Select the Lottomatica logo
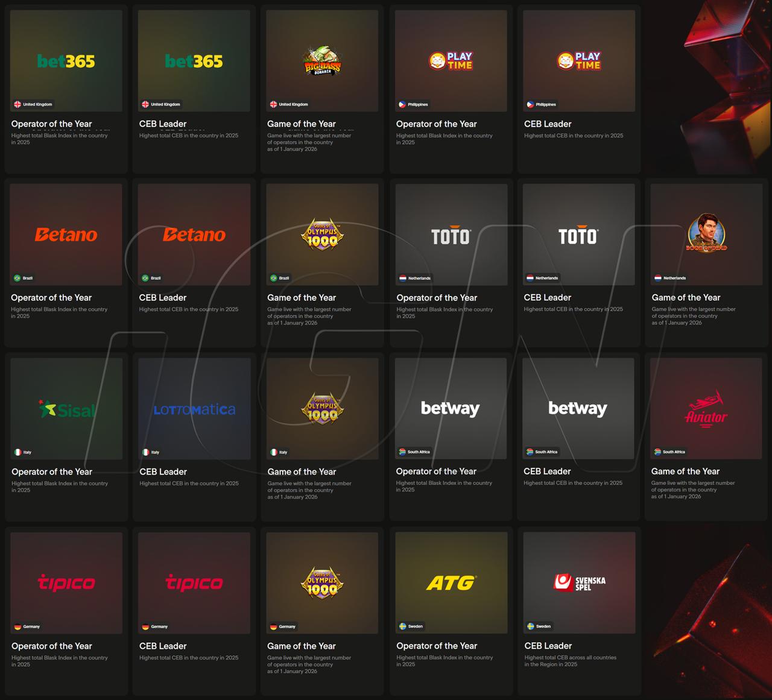Image resolution: width=772 pixels, height=700 pixels. (x=194, y=410)
